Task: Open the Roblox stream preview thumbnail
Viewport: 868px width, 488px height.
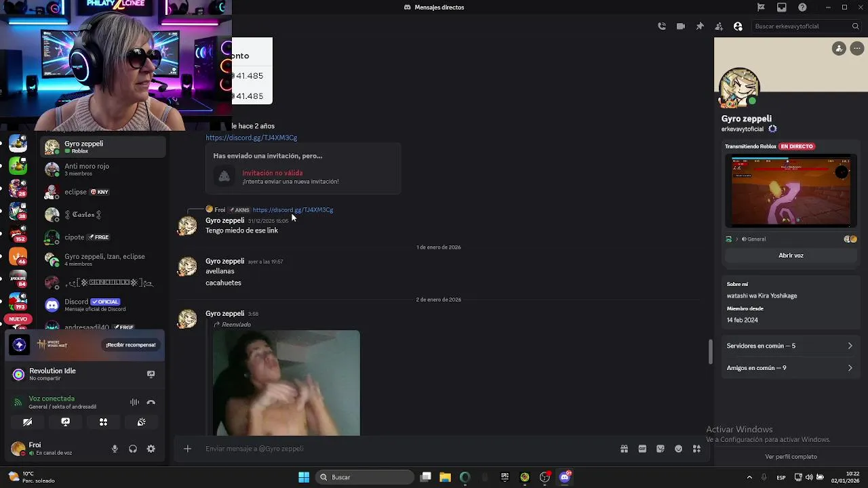Action: pyautogui.click(x=791, y=191)
